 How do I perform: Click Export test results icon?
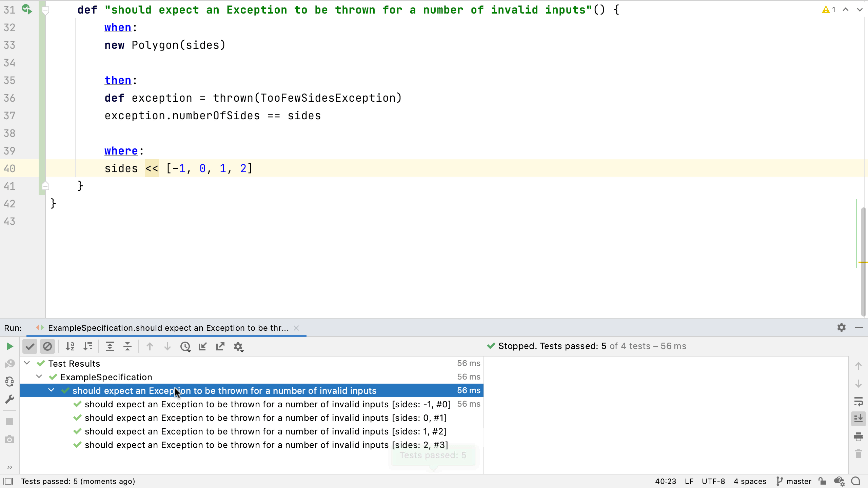[220, 346]
